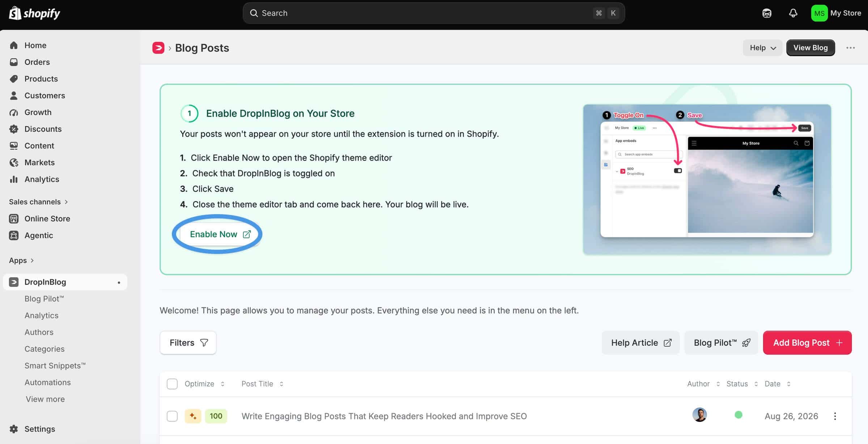The width and height of the screenshot is (868, 444).
Task: Click the Blog Posts page title
Action: tap(202, 48)
